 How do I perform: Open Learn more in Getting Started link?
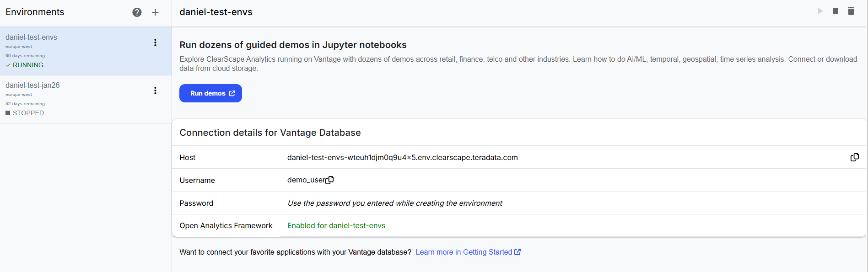click(464, 252)
